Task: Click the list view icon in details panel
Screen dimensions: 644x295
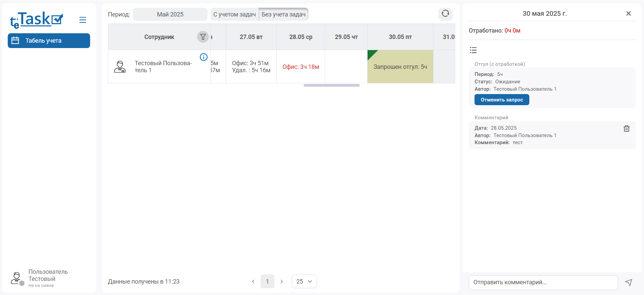Action: pyautogui.click(x=473, y=50)
